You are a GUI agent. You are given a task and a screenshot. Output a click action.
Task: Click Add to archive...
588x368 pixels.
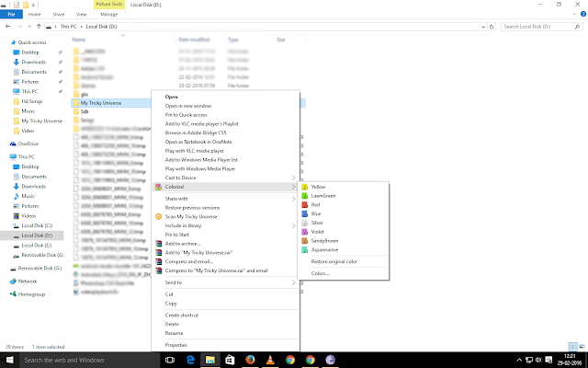225,244
